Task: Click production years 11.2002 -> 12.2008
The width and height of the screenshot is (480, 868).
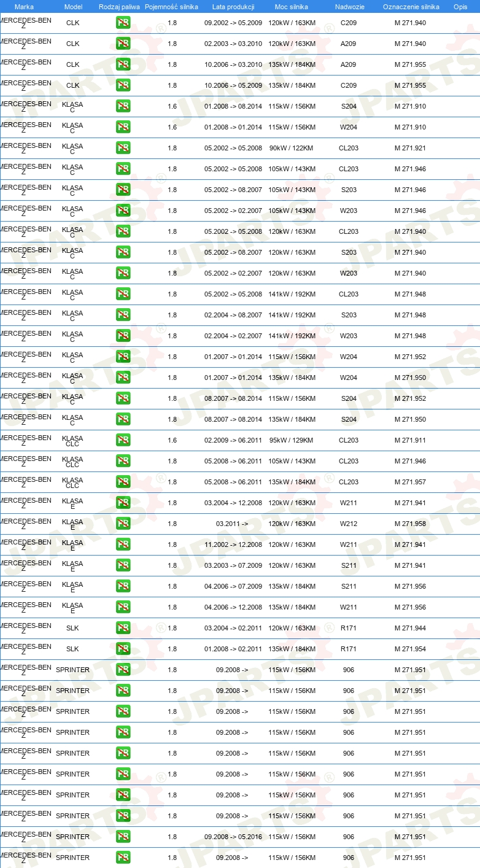Action: coord(233,545)
